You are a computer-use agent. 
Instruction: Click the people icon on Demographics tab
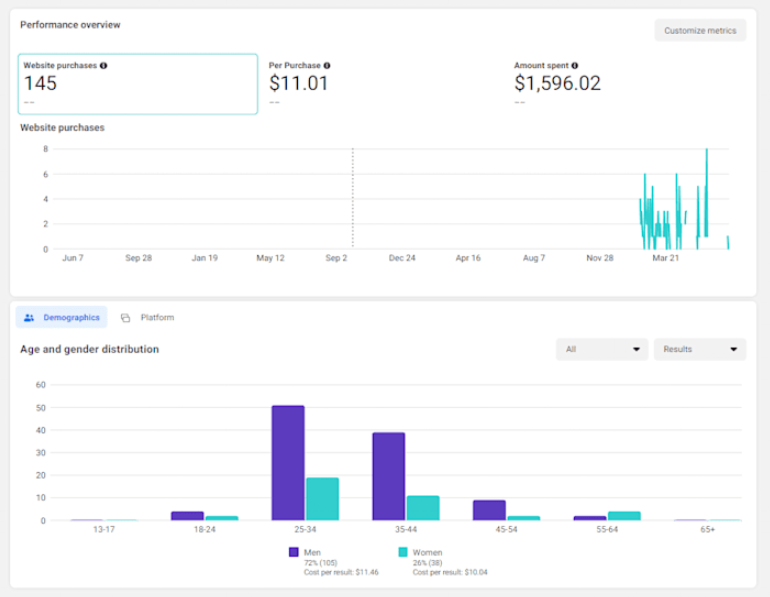coord(29,318)
